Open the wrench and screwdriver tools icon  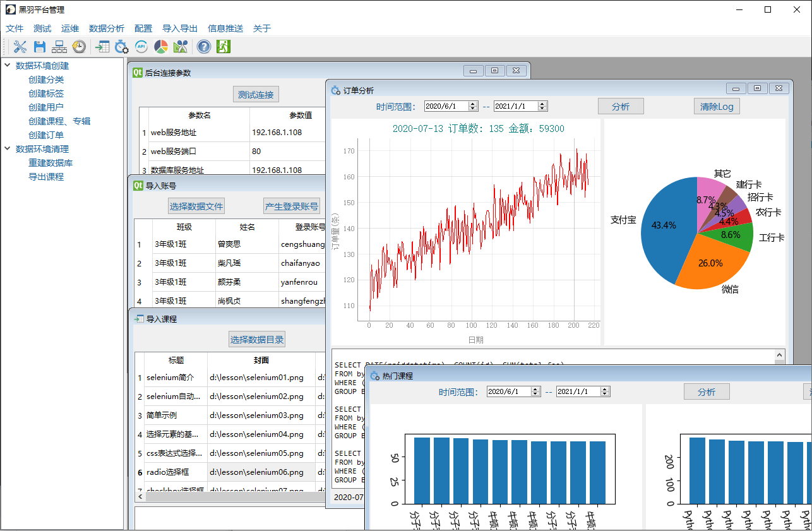point(20,46)
